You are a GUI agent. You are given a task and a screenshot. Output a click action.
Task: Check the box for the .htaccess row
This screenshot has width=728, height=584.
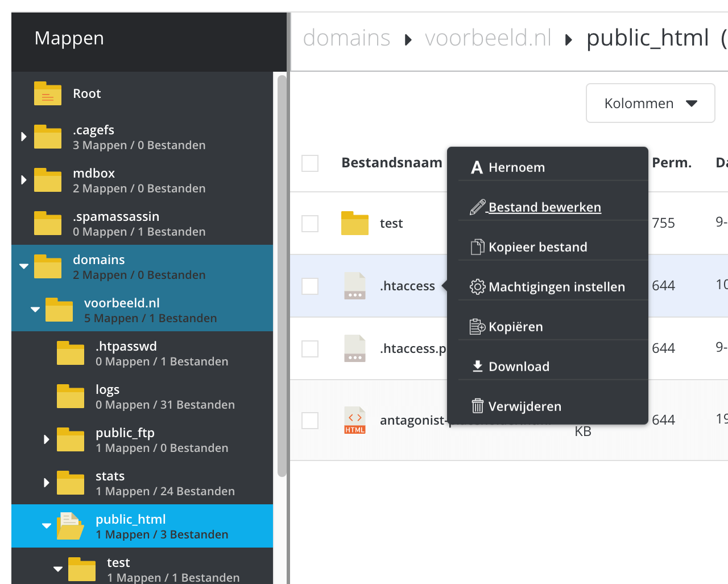coord(310,286)
